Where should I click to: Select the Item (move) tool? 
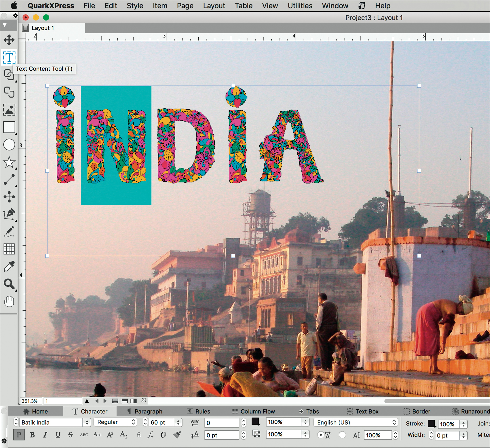click(9, 40)
